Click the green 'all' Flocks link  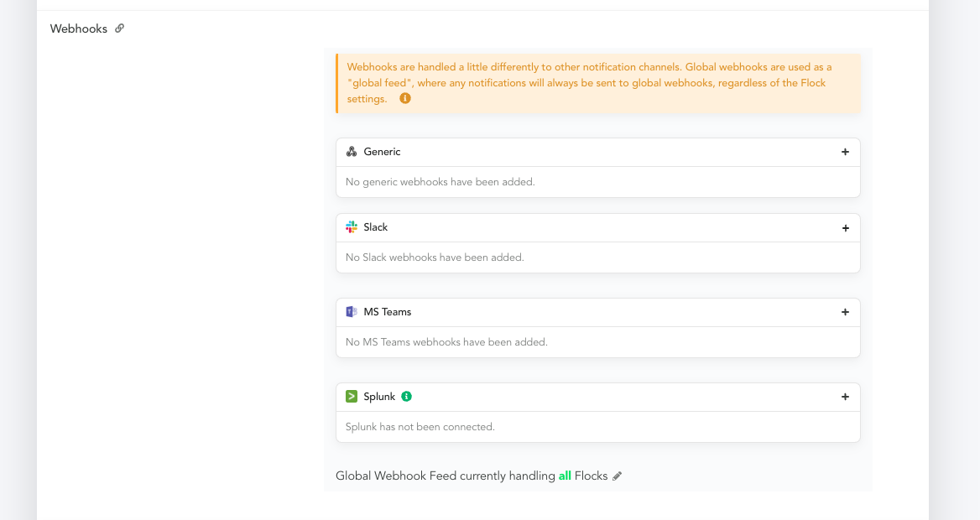click(565, 476)
